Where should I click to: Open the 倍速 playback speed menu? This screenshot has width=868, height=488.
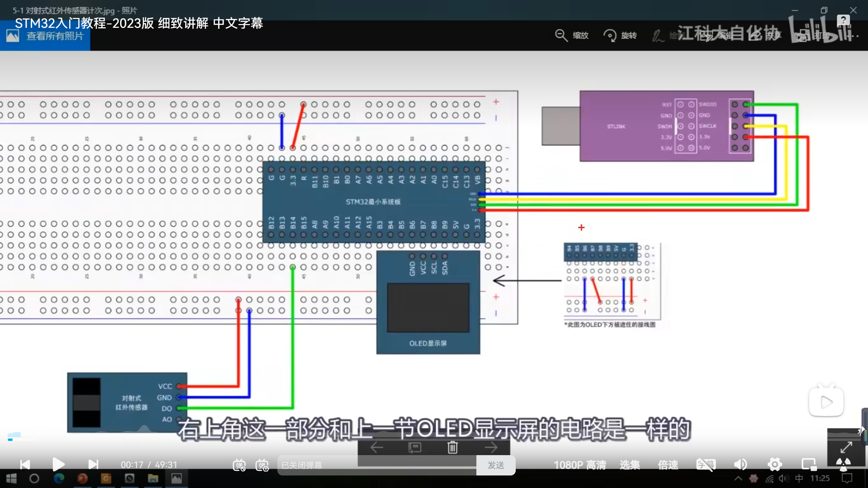click(x=668, y=465)
